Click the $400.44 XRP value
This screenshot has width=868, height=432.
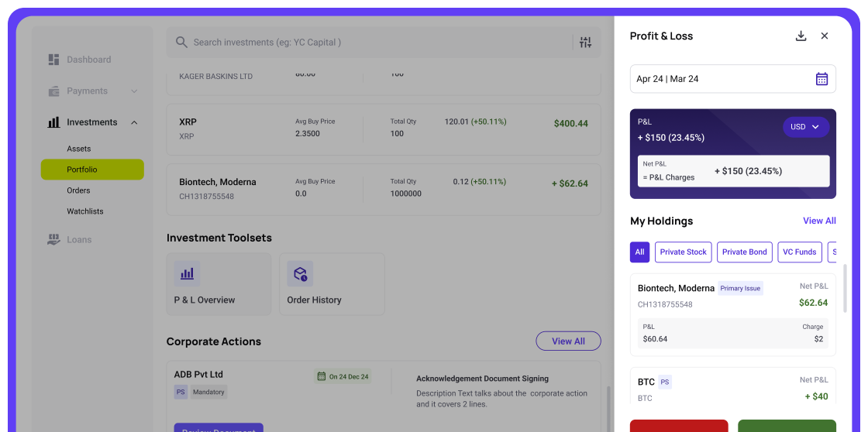[570, 123]
